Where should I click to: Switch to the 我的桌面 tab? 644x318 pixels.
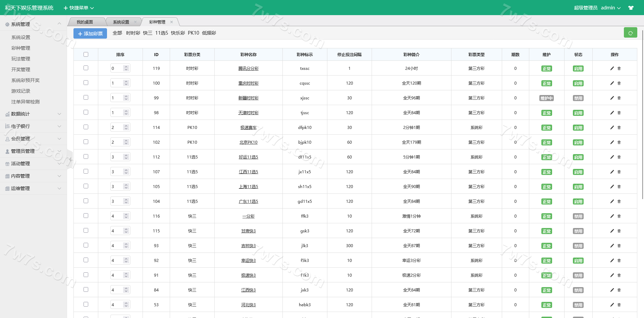pos(85,22)
